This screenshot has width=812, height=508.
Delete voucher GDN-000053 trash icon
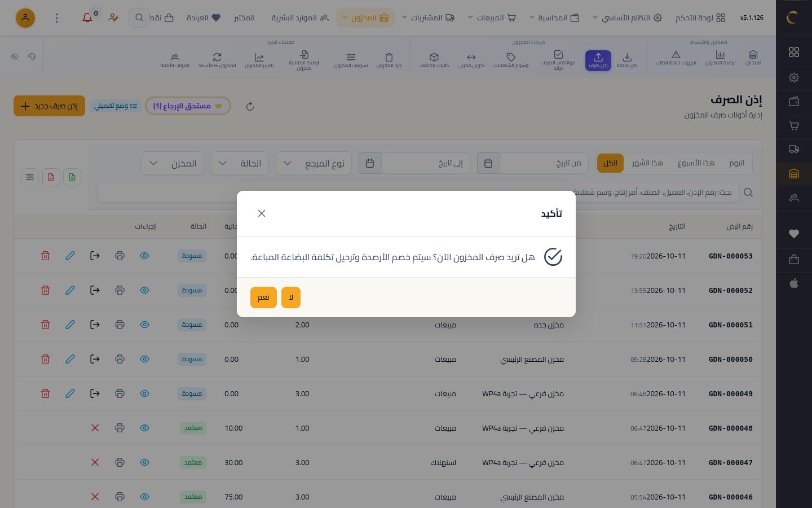[x=46, y=256]
